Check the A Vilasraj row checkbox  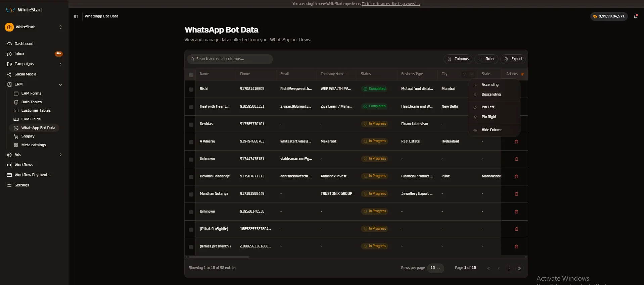(x=191, y=142)
